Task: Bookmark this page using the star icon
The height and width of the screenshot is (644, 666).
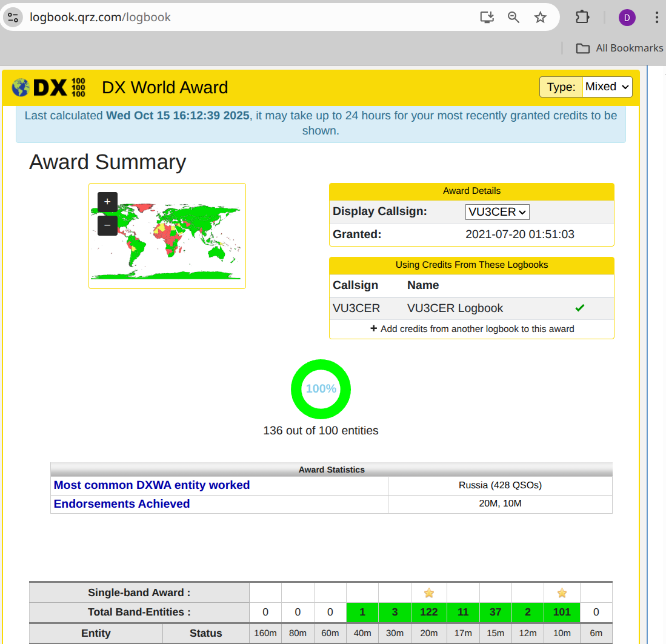Action: (540, 17)
